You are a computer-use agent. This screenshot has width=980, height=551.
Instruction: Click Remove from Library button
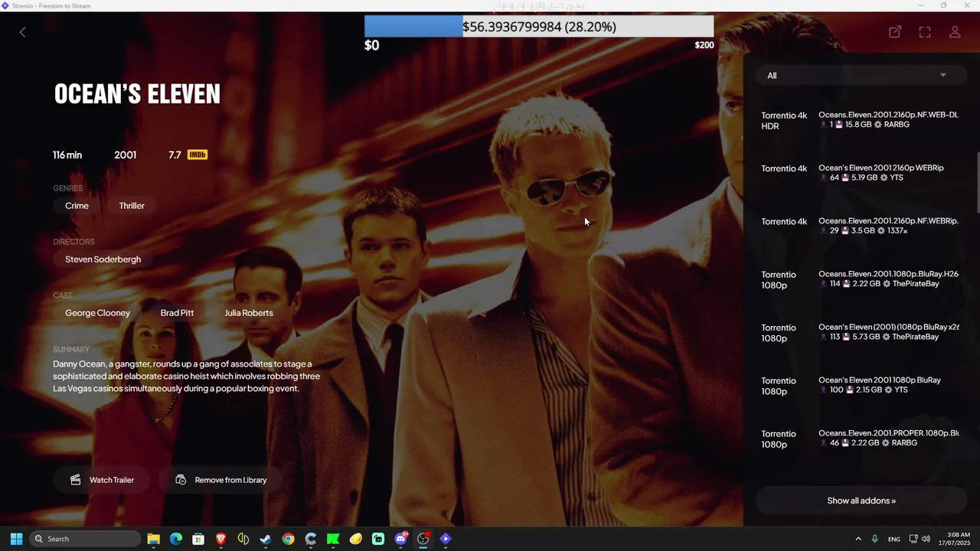[x=220, y=480]
